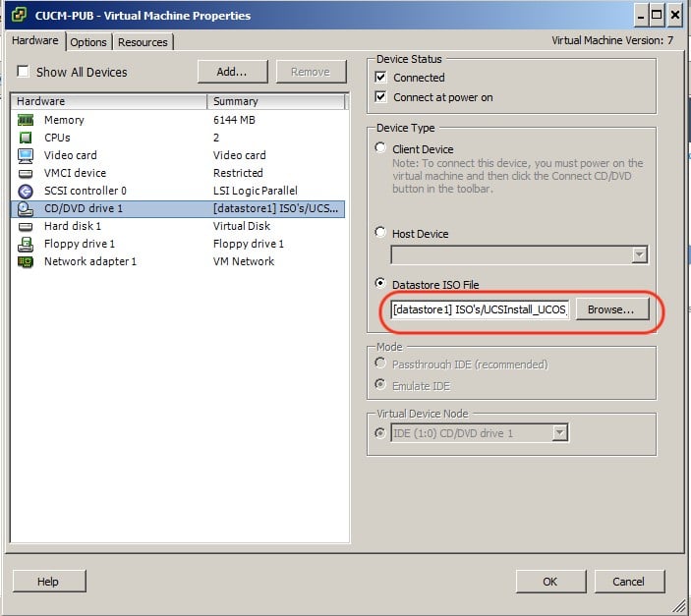Select the Emulate IDE mode
691x616 pixels.
click(x=380, y=384)
